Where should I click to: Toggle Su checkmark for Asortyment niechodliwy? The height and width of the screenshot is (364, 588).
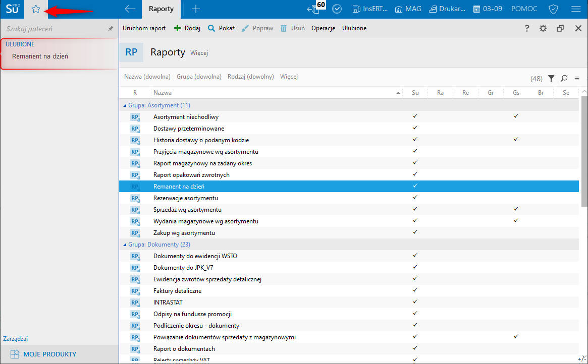[415, 116]
